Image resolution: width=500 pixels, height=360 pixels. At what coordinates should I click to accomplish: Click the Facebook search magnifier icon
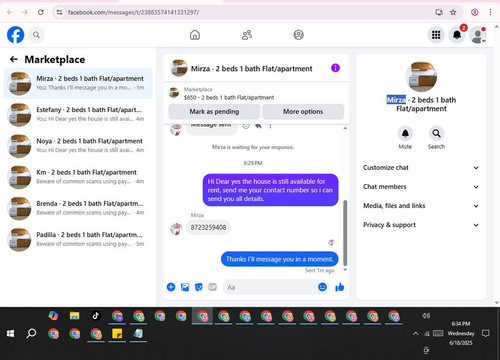click(x=36, y=35)
